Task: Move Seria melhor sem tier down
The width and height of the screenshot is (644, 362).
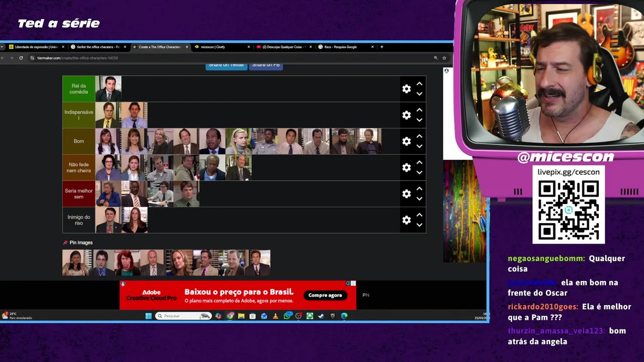Action: point(419,199)
